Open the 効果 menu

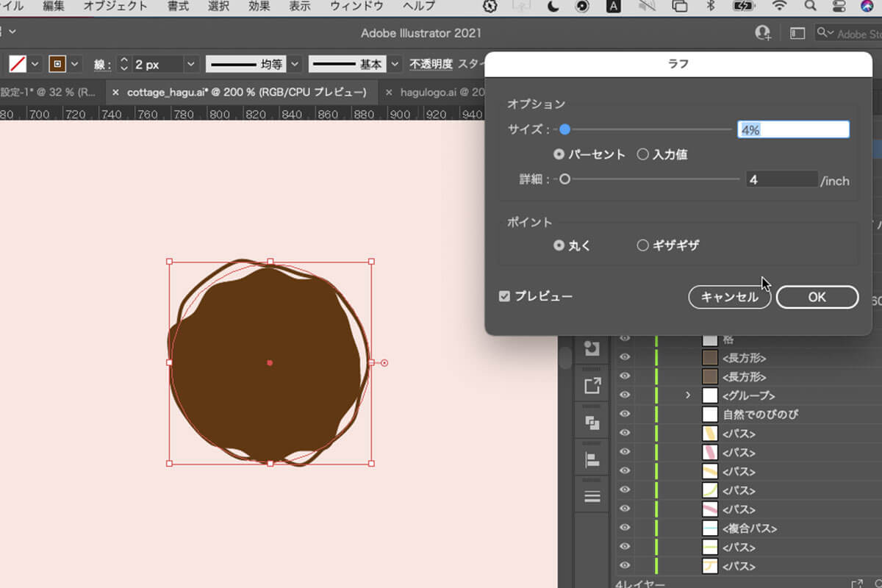(x=259, y=6)
